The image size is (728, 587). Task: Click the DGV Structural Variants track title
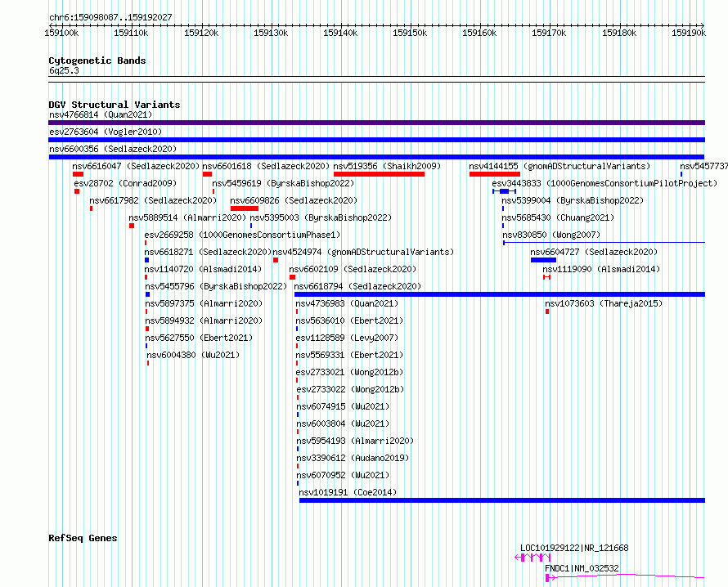click(115, 105)
